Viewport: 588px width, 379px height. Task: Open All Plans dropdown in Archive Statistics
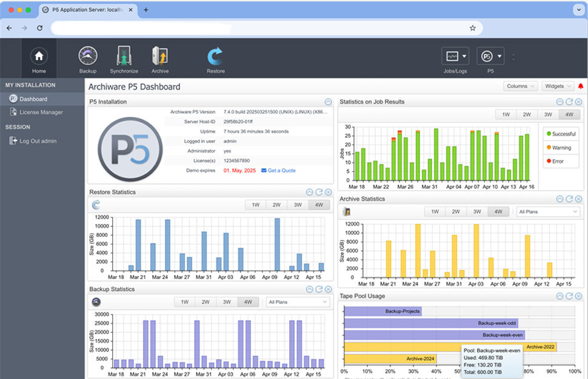pyautogui.click(x=547, y=212)
